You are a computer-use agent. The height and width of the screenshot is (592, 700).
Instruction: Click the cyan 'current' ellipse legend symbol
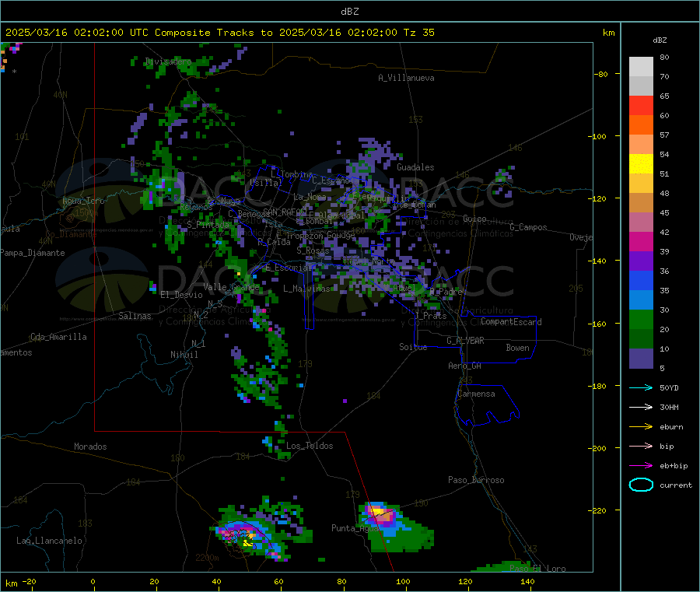641,485
